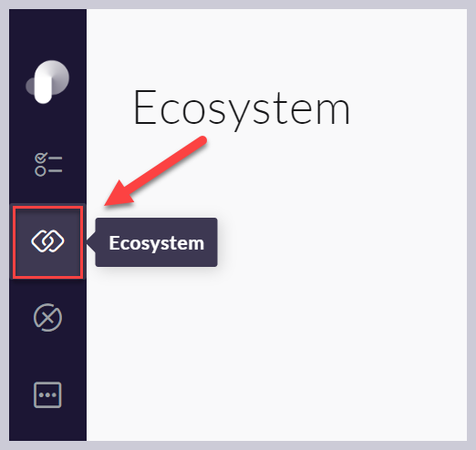Click the Ecosystem tooltip label
Screen dimensions: 476x450
[x=156, y=243]
